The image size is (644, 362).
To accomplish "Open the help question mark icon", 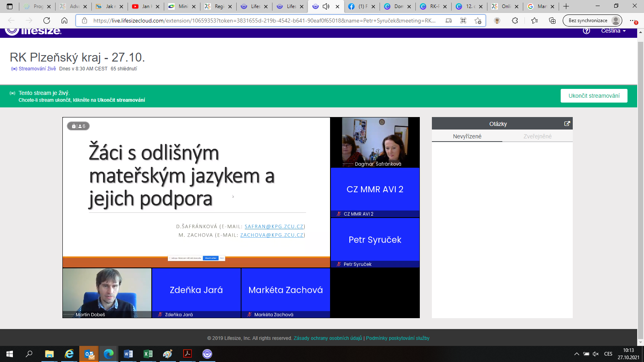I will (x=586, y=31).
